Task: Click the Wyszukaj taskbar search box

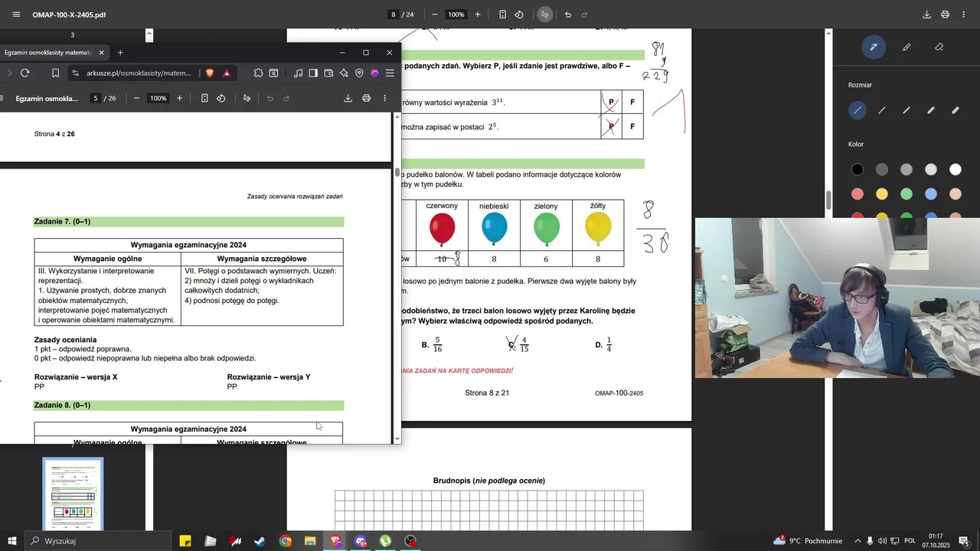Action: (98, 541)
